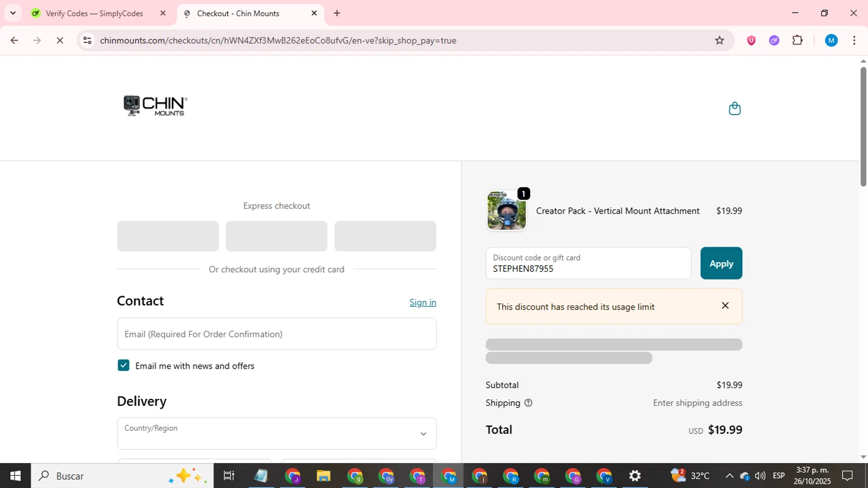Open Settings gear in the taskbar
The height and width of the screenshot is (488, 868).
pos(635,476)
